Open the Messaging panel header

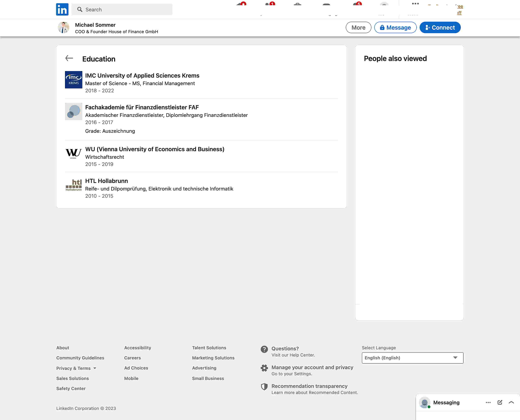click(446, 402)
